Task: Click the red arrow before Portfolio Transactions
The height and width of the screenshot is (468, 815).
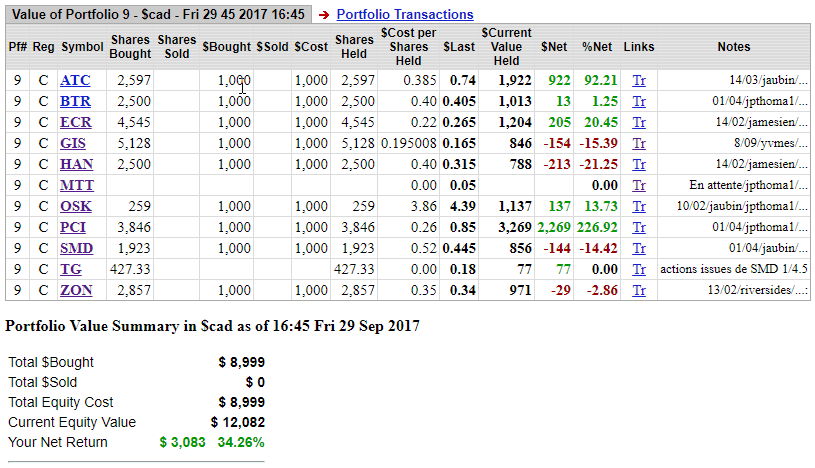Action: [324, 15]
